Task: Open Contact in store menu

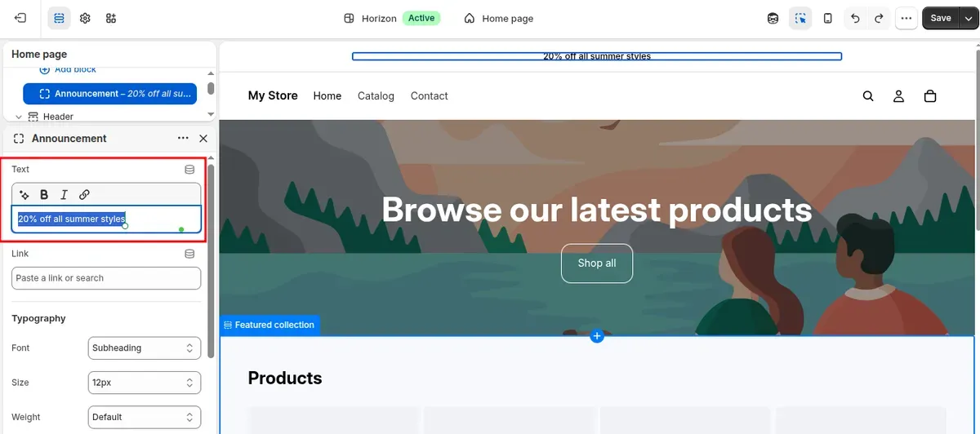Action: pos(430,95)
